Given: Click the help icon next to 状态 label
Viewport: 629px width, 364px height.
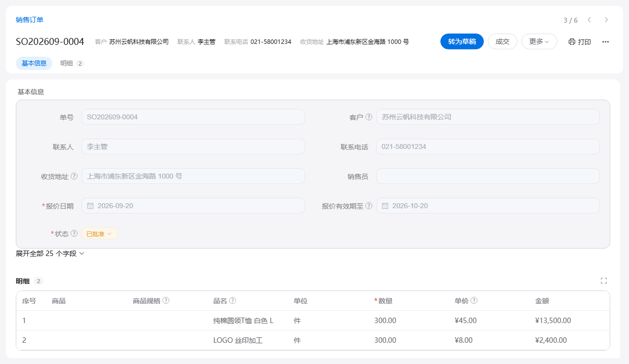Looking at the screenshot, I should (74, 233).
